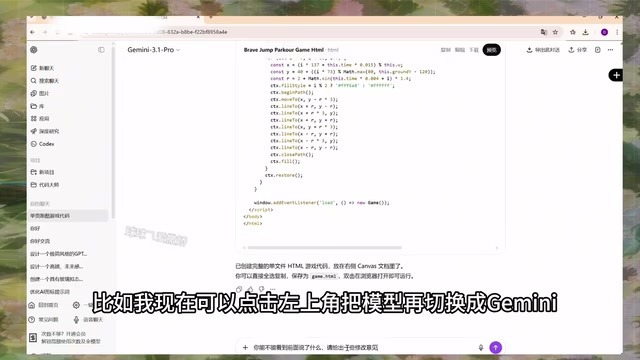Bookmark this page with the star icon
The image size is (640, 360).
point(555,32)
